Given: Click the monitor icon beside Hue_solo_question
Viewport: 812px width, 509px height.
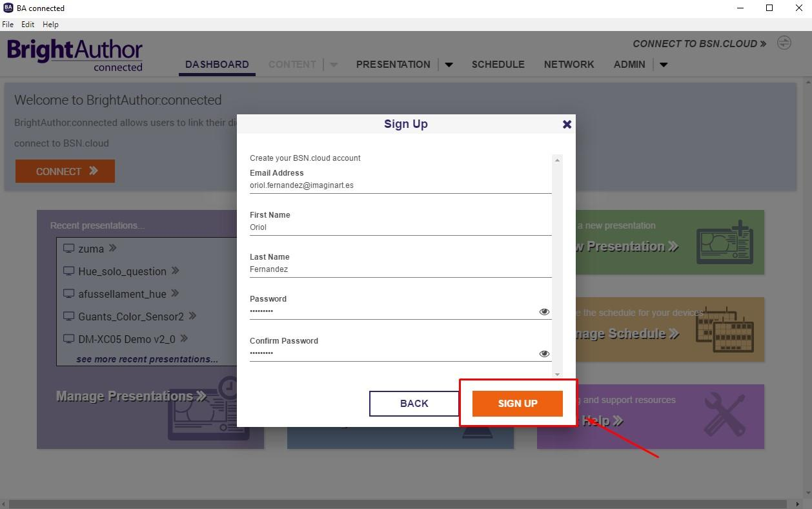Looking at the screenshot, I should coord(68,271).
